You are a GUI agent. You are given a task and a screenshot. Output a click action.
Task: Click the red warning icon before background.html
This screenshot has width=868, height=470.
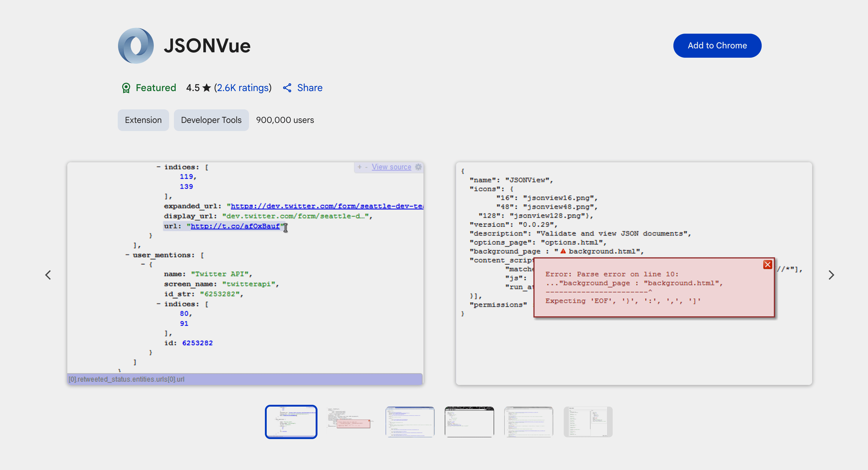(x=563, y=251)
